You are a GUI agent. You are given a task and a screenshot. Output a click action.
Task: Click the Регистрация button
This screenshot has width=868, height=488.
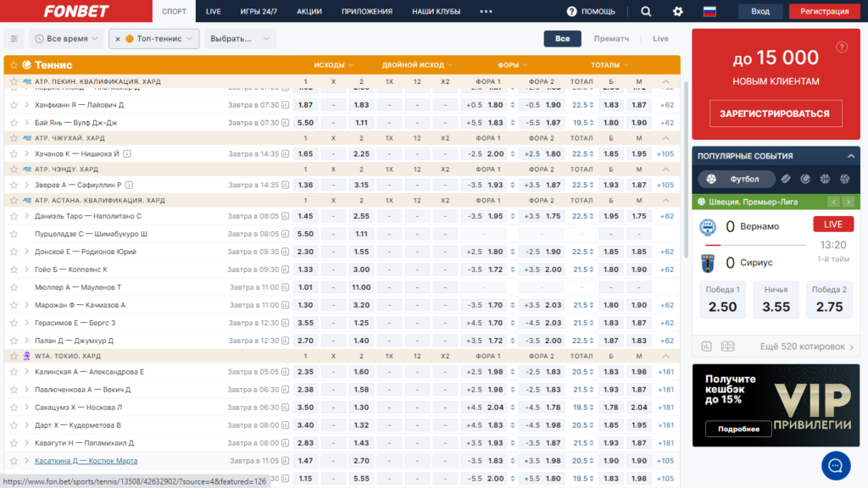click(824, 11)
